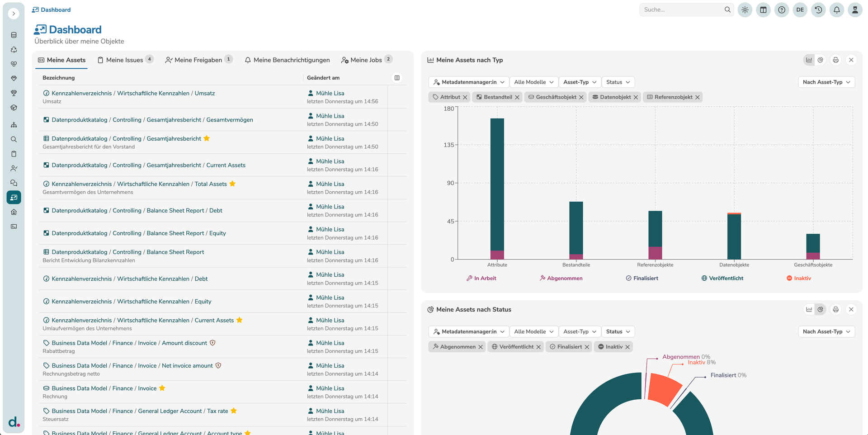Open the help question mark icon
Screen dimensions: 868x435
point(781,10)
